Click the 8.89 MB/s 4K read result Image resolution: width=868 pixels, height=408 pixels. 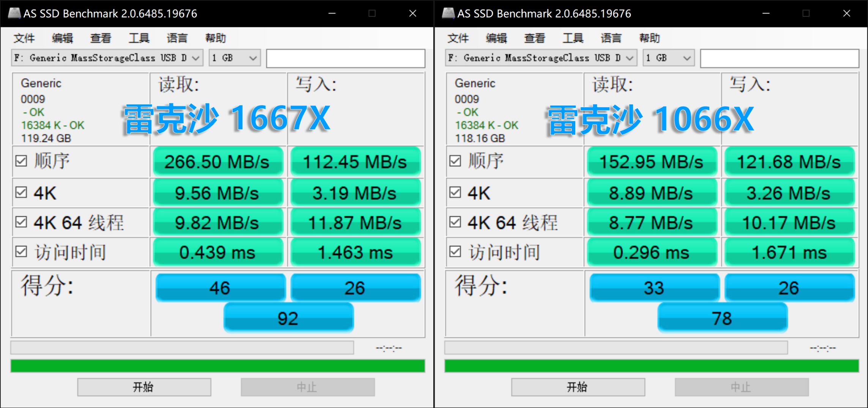(652, 193)
